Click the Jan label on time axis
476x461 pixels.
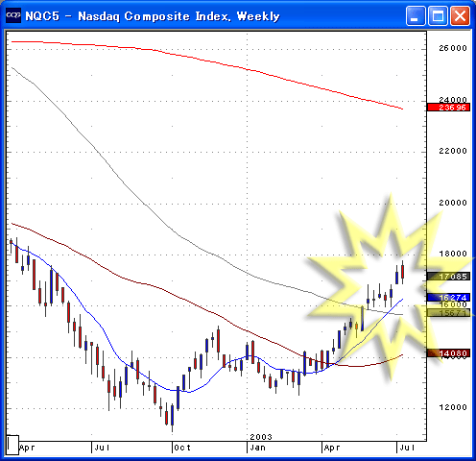coord(258,448)
